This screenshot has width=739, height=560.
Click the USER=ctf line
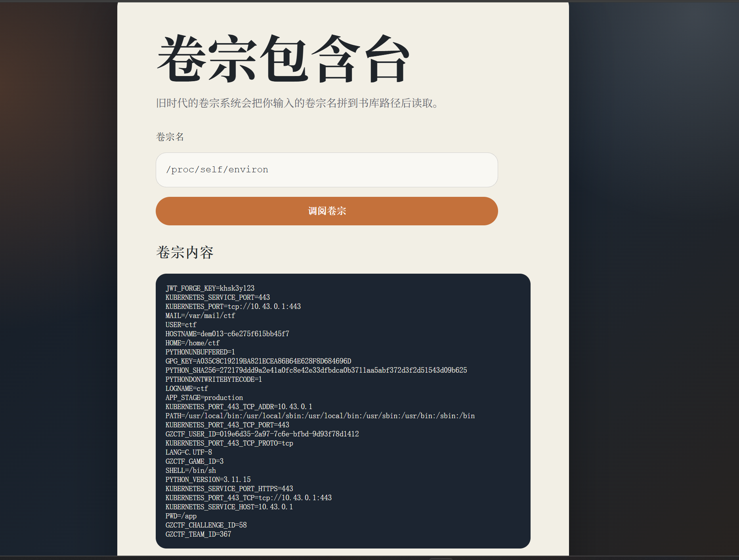point(181,325)
